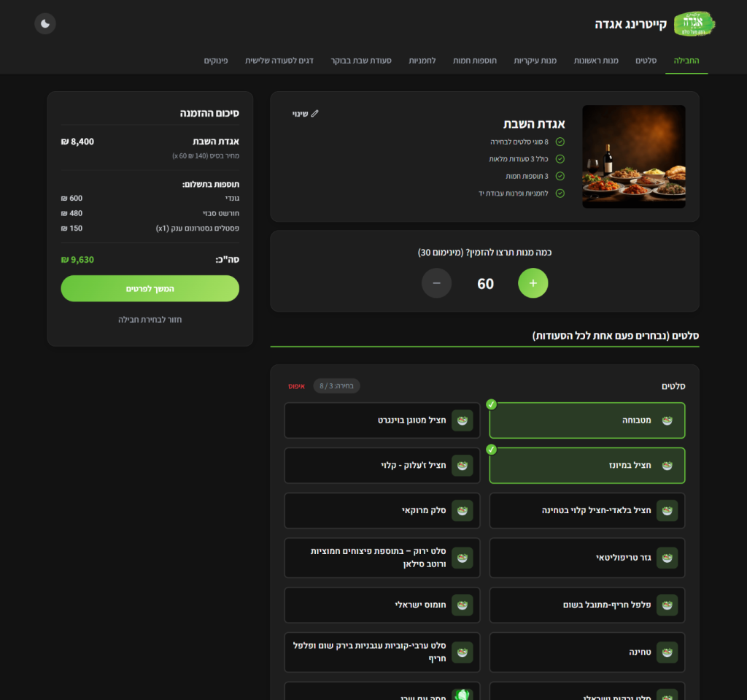Click the אגדת השבת package photo
The width and height of the screenshot is (747, 700).
coord(634,156)
